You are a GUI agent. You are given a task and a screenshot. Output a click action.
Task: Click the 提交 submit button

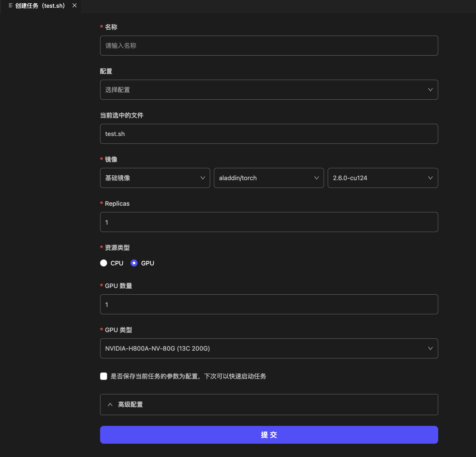[x=269, y=435]
